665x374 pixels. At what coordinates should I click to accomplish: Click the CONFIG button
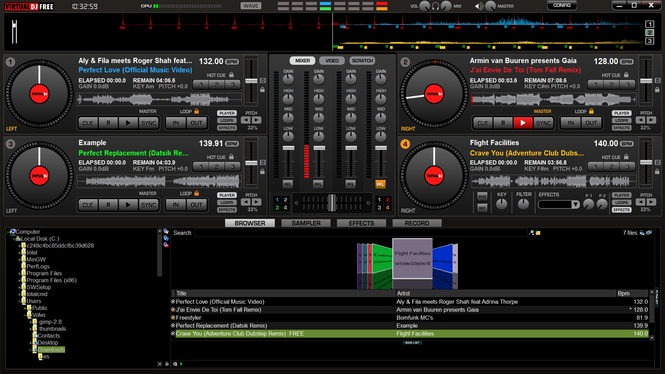(562, 6)
